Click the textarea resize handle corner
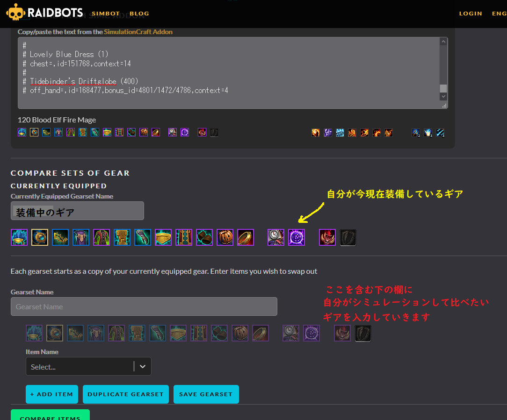This screenshot has height=420, width=507. coord(445,106)
